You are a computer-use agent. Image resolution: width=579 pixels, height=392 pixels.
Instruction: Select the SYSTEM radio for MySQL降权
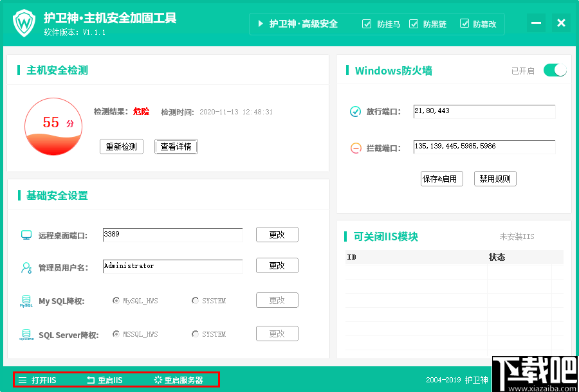point(194,299)
